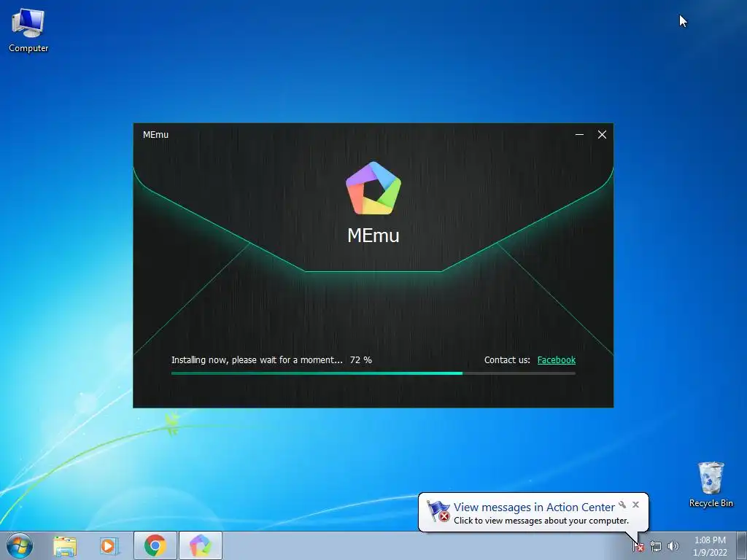The height and width of the screenshot is (560, 747).
Task: Click the MEmu pentagon logo
Action: pos(373,188)
